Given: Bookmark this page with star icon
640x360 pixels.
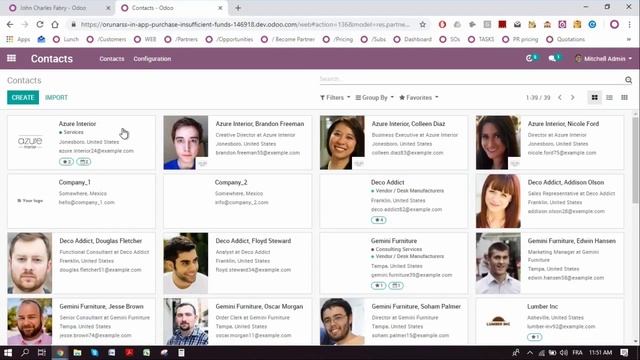Looking at the screenshot, I should click(x=423, y=24).
